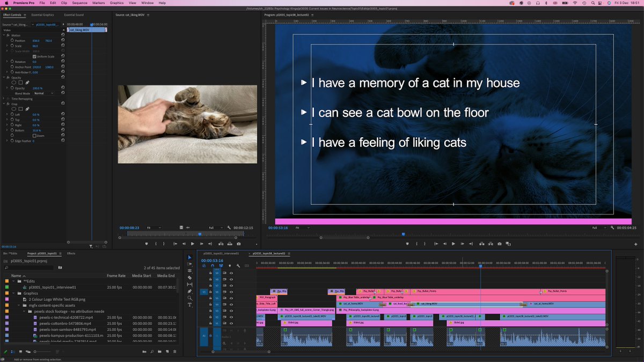Enable the Crop Zoom checkbox
This screenshot has height=362, width=644.
point(34,136)
